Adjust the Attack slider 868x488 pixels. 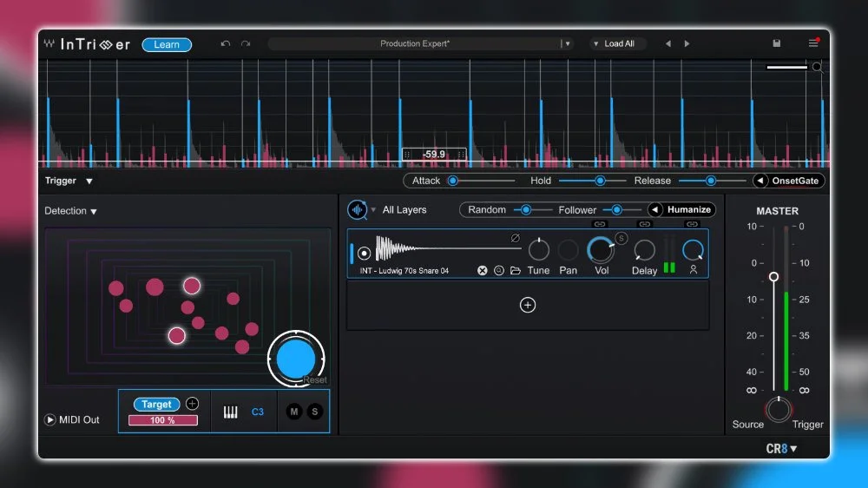453,181
